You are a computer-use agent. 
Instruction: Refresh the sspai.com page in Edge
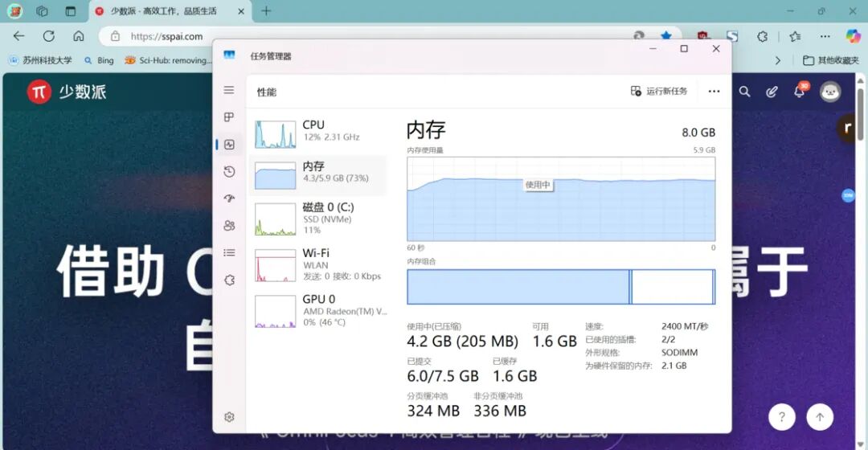[x=49, y=36]
